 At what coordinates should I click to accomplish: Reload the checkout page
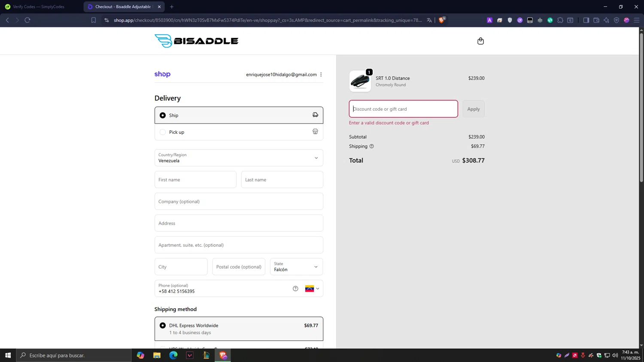tap(27, 20)
